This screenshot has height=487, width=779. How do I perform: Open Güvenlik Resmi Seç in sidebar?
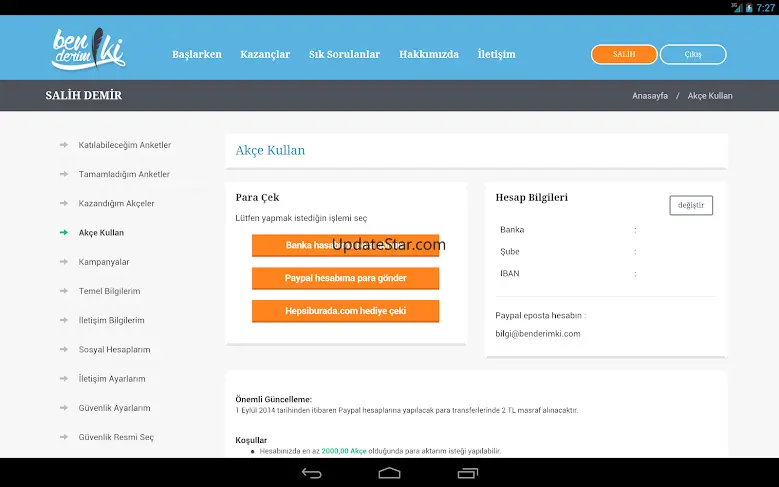(x=116, y=437)
